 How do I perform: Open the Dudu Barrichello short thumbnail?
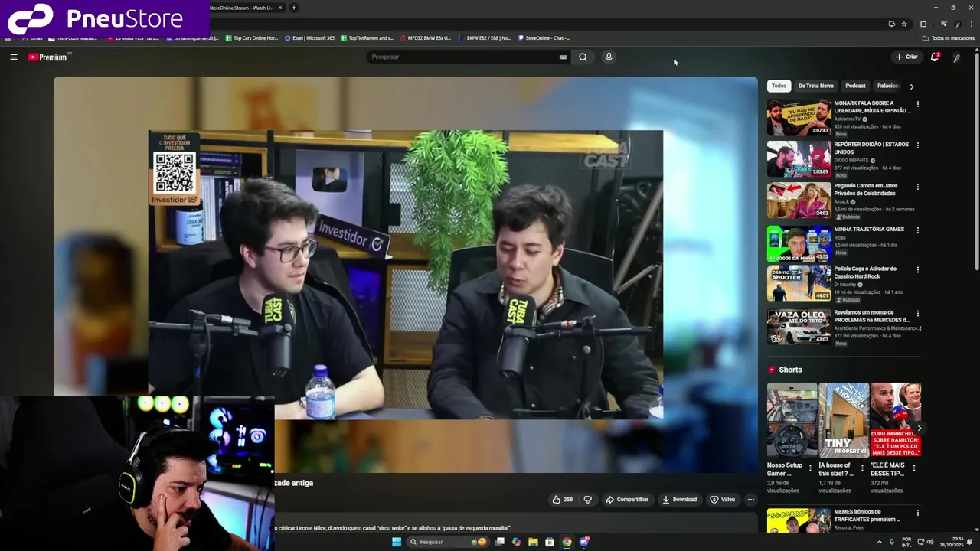point(896,420)
